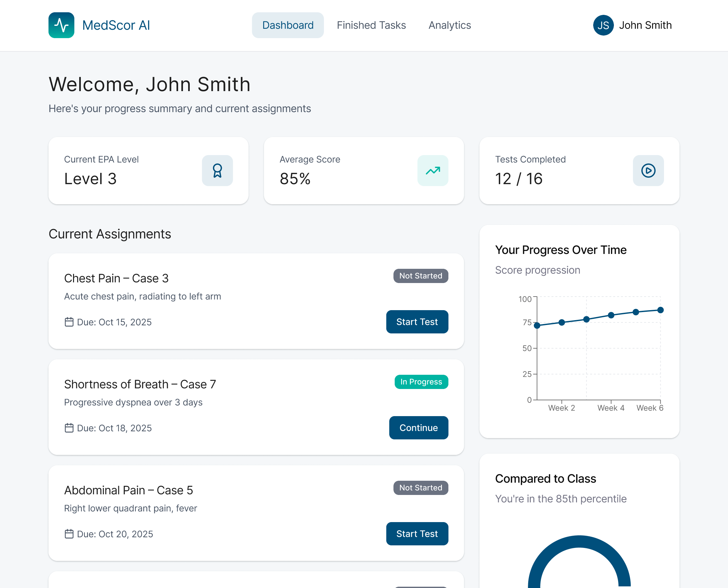Click the calendar icon for Shortness of Breath case
This screenshot has width=728, height=588.
[x=70, y=428]
